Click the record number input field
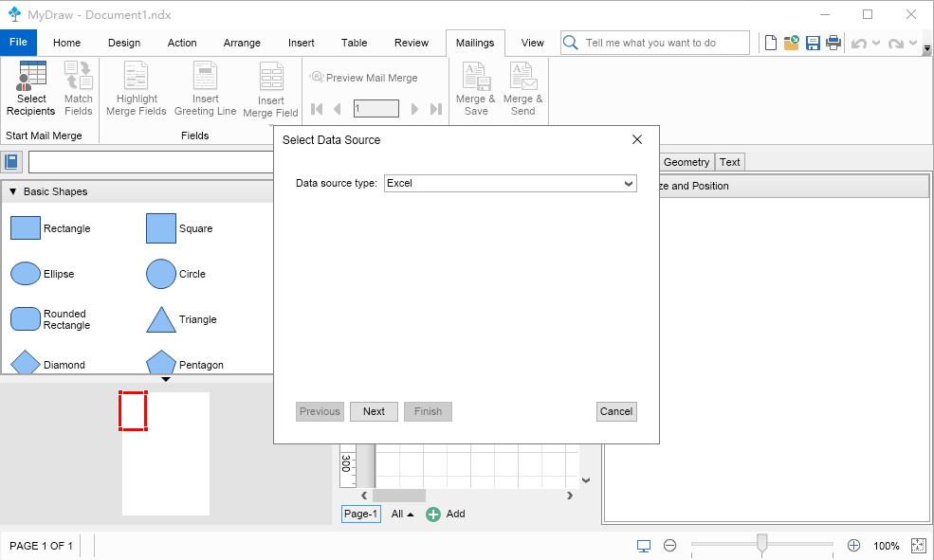Viewport: 934px width, 560px height. [x=375, y=108]
